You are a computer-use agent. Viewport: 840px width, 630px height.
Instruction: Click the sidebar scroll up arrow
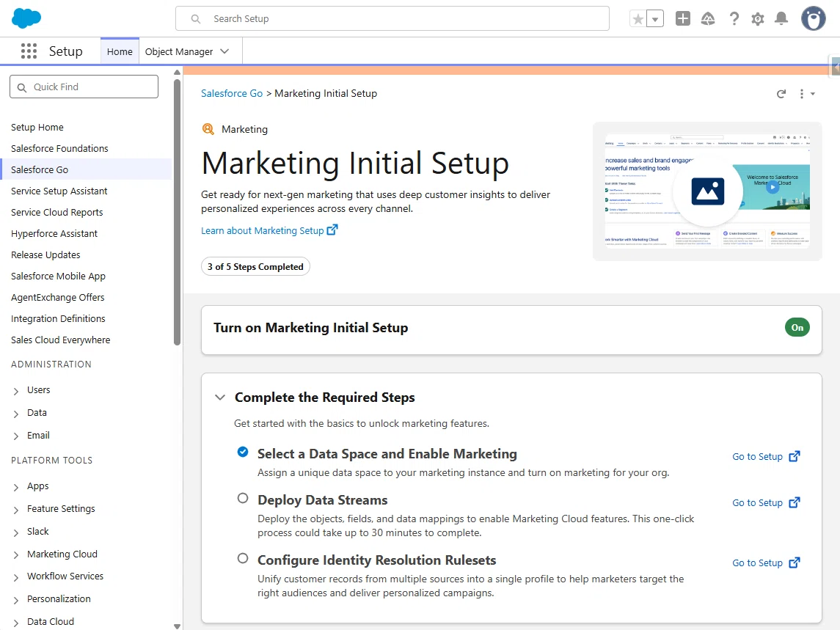178,73
